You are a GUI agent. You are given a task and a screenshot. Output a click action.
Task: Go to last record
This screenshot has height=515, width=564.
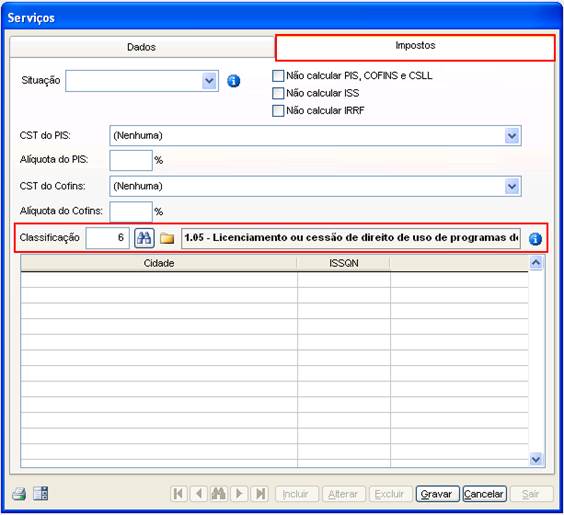[x=260, y=494]
